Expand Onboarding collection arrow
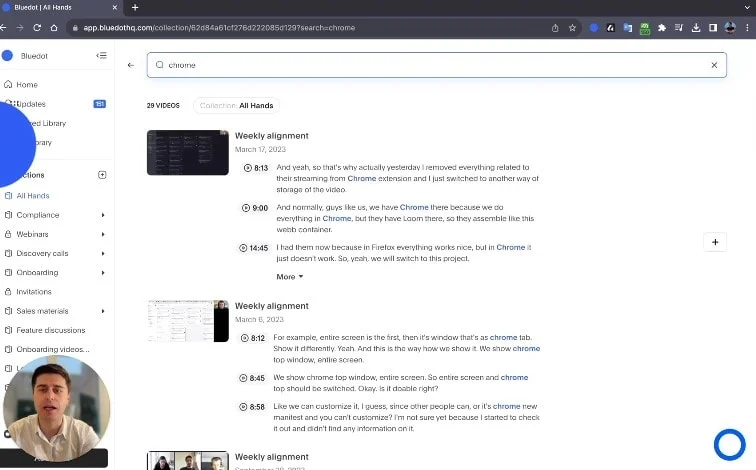The width and height of the screenshot is (756, 470). point(103,273)
